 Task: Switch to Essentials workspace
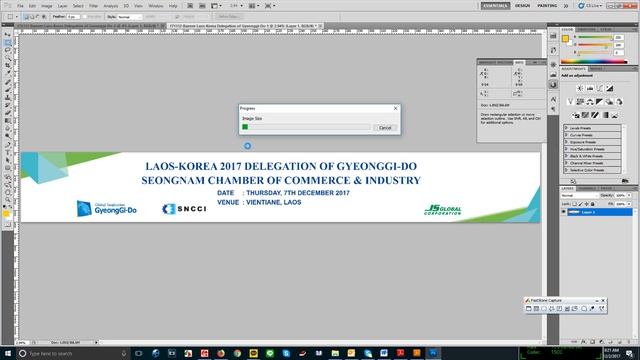495,6
